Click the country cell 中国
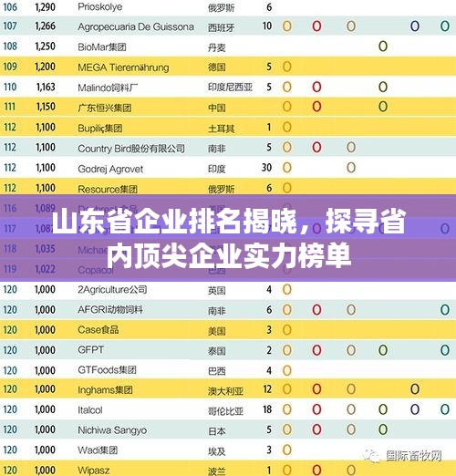Viewport: 456px width, 476px height. (217, 108)
